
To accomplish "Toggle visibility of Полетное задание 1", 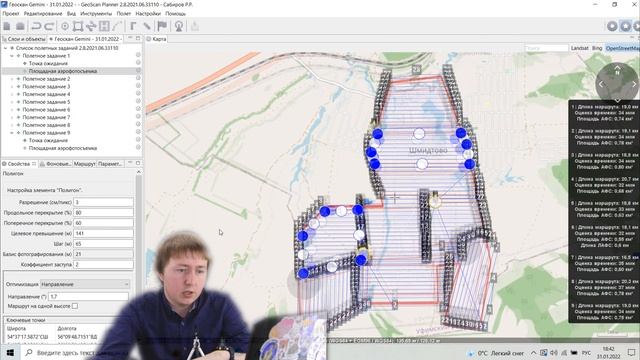I will coord(138,56).
